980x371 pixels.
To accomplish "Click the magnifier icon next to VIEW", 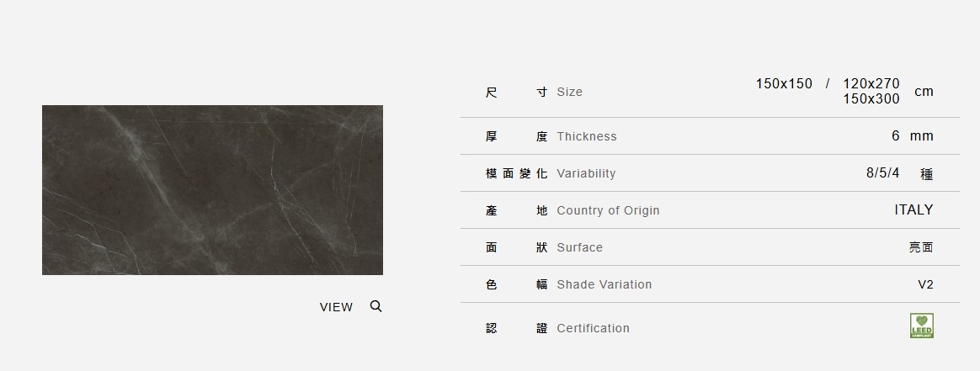I will pyautogui.click(x=375, y=306).
